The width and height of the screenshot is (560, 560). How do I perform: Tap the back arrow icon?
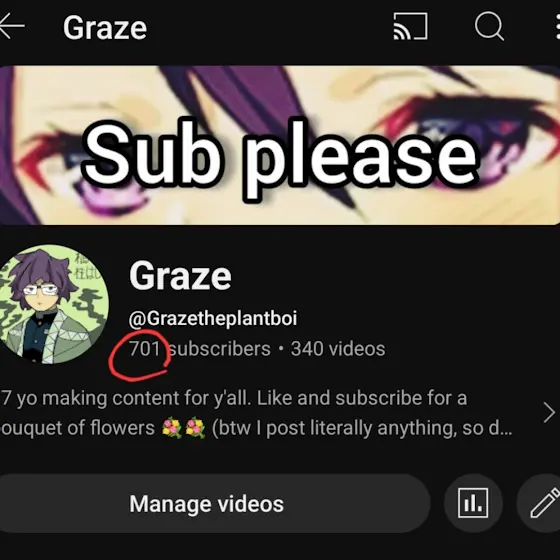(x=12, y=26)
